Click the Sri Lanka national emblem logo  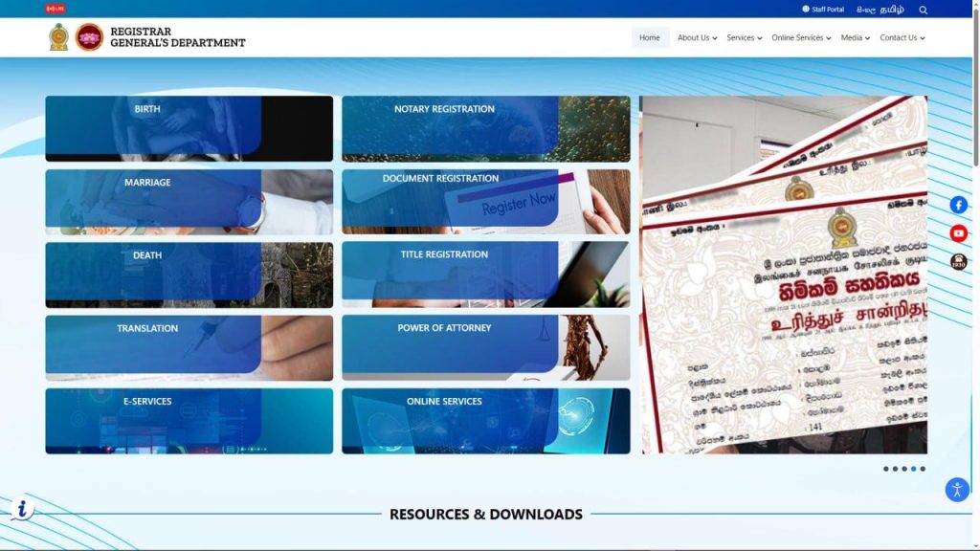pyautogui.click(x=59, y=37)
